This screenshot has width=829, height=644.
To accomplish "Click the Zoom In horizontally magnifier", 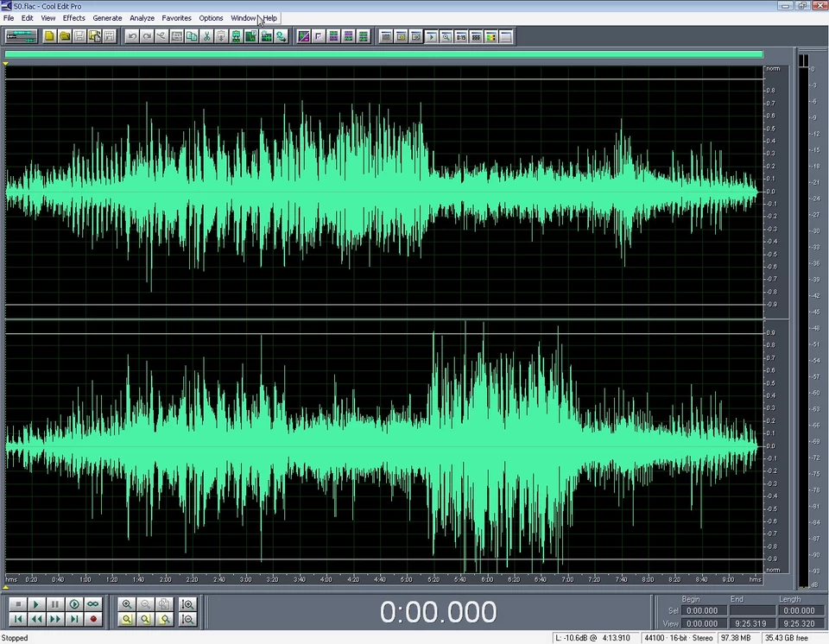I will (x=127, y=604).
